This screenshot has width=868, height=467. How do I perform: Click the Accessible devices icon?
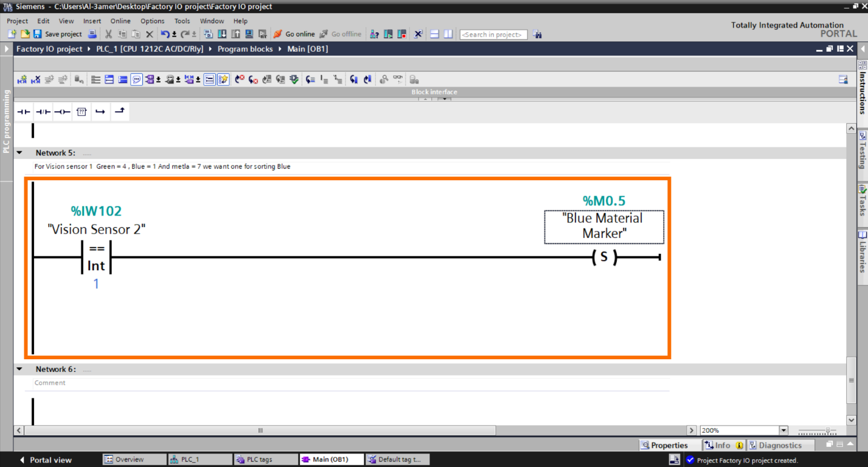(x=375, y=34)
